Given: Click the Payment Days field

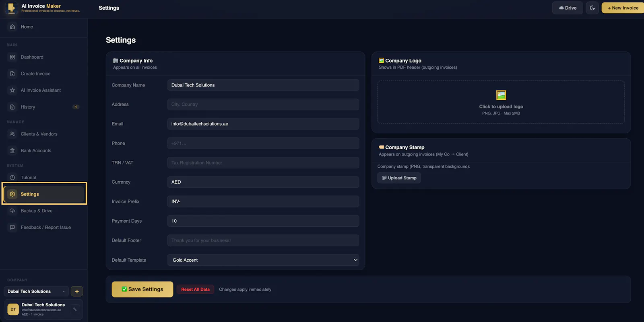Looking at the screenshot, I should [x=263, y=221].
